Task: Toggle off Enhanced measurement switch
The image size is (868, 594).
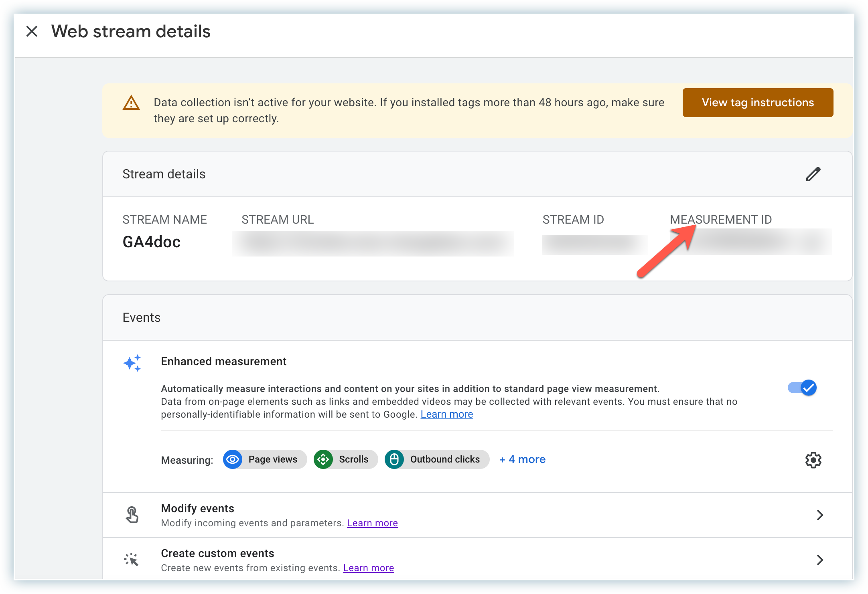Action: (x=803, y=388)
